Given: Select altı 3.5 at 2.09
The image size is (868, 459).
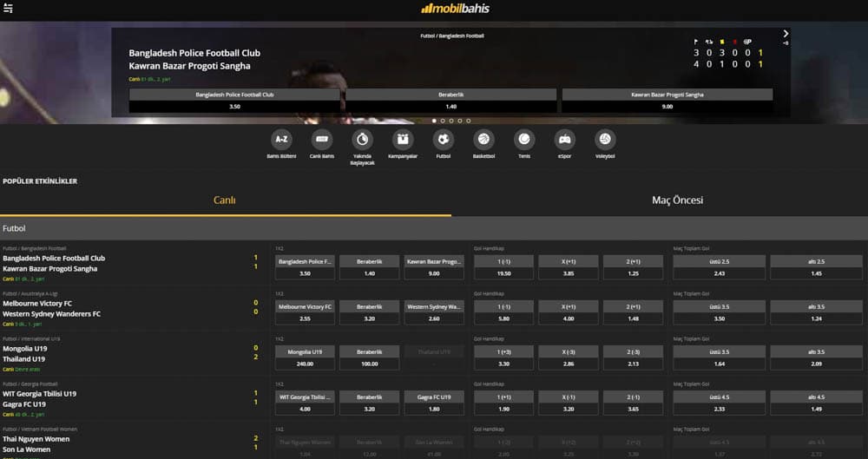Looking at the screenshot, I should [817, 357].
